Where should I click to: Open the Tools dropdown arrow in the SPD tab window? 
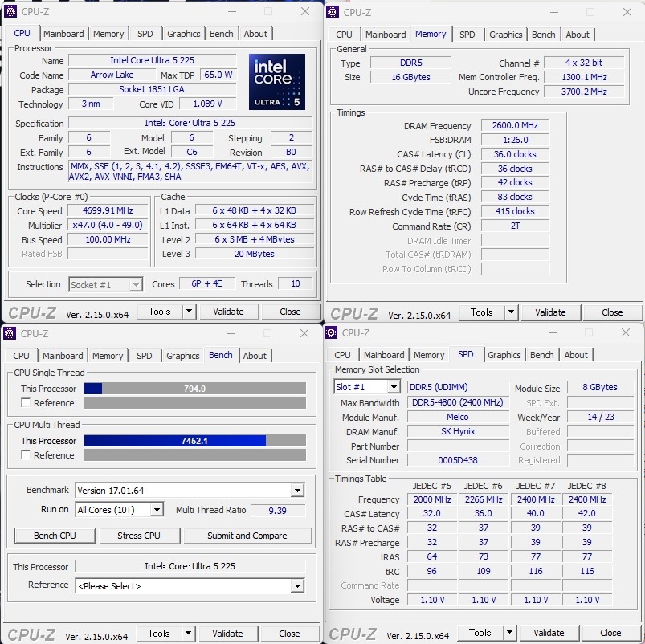tap(510, 633)
